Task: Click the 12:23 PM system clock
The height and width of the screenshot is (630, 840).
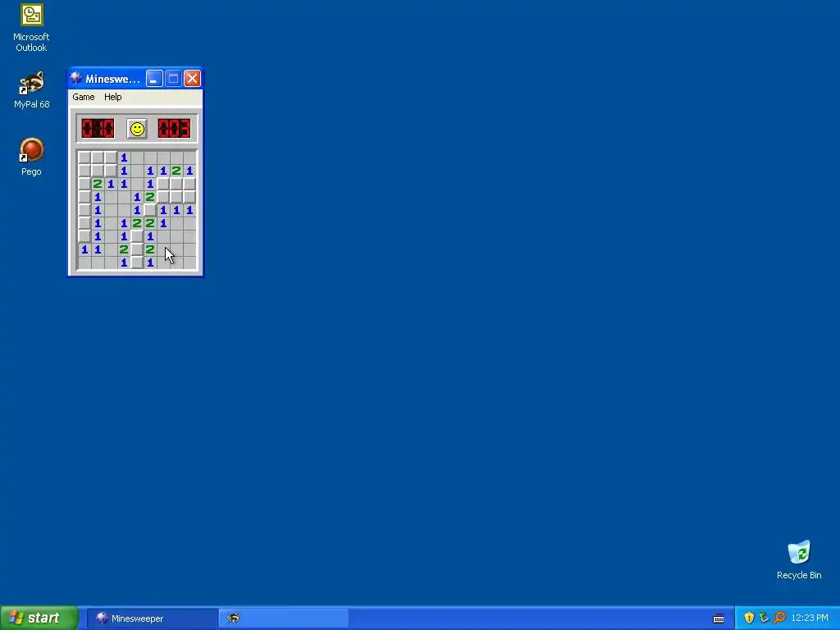Action: point(810,619)
